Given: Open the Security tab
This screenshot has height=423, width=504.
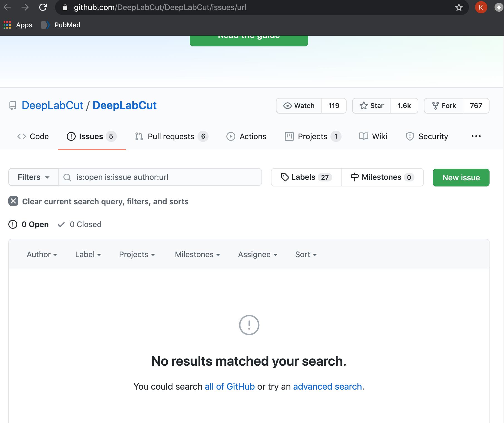Looking at the screenshot, I should click(x=427, y=136).
